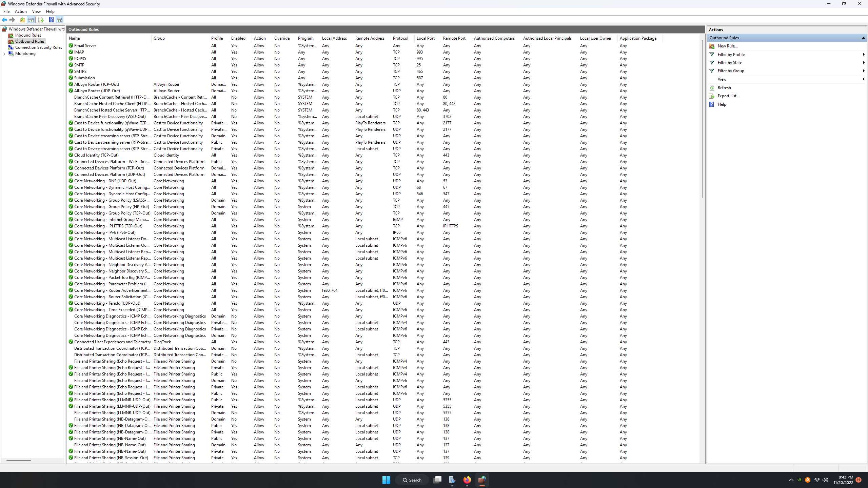Image resolution: width=868 pixels, height=488 pixels.
Task: Click the rules list vertical scrollbar thumb
Action: tap(702, 119)
